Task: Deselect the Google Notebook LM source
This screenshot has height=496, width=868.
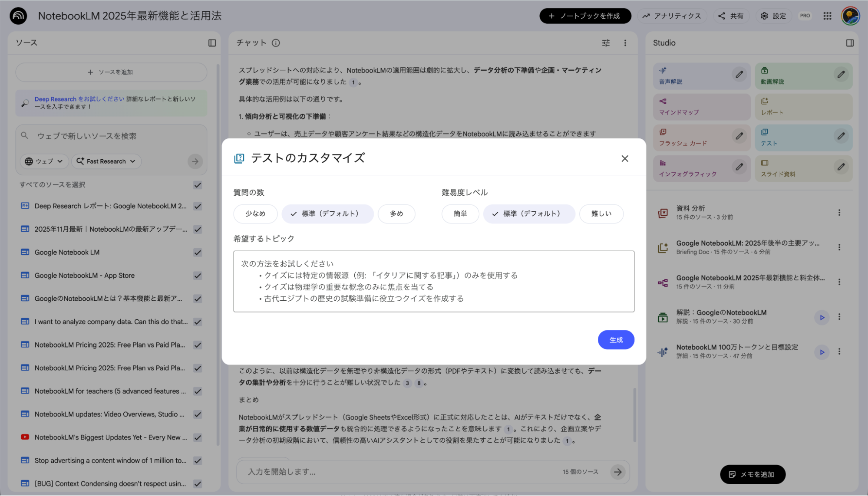Action: [198, 252]
